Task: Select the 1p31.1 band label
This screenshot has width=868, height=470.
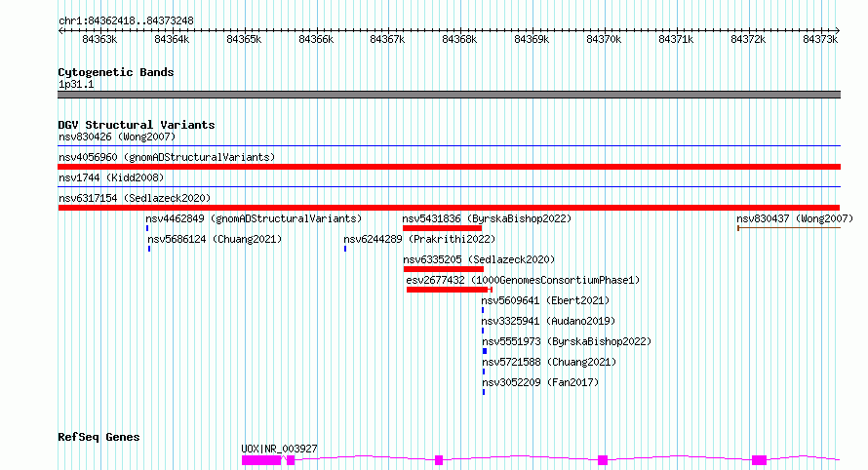Action: coord(76,85)
